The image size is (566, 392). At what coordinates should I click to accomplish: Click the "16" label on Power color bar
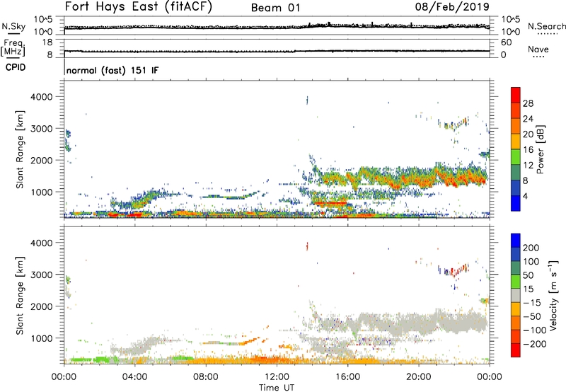point(528,150)
